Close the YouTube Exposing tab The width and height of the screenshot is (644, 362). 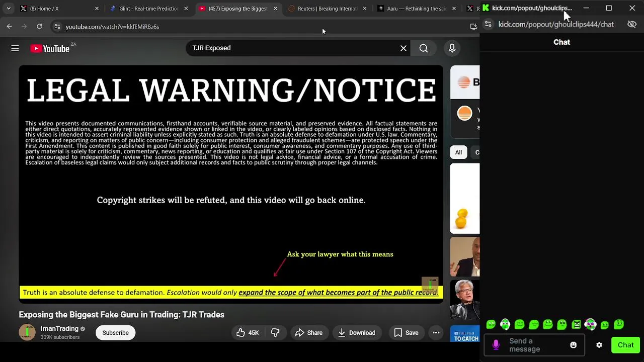click(275, 9)
